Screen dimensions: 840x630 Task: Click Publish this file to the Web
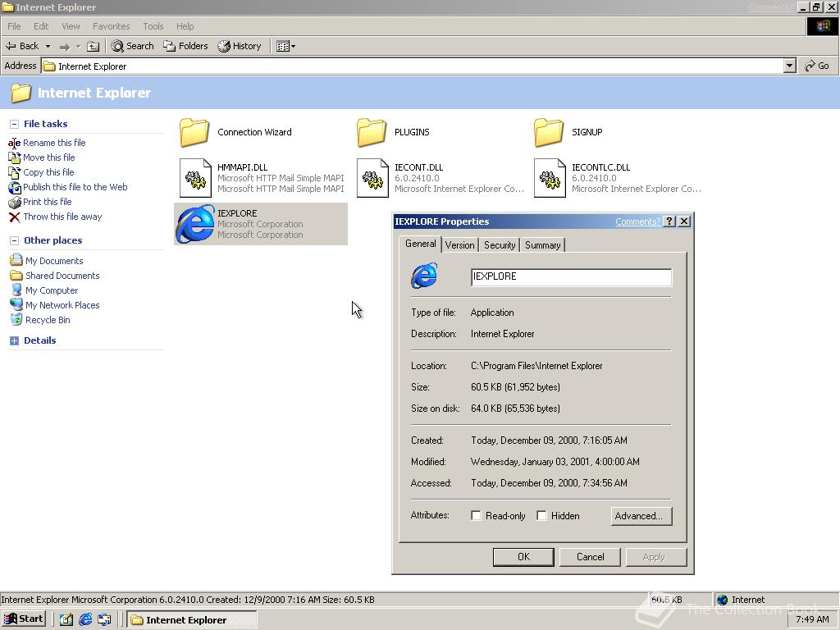75,187
